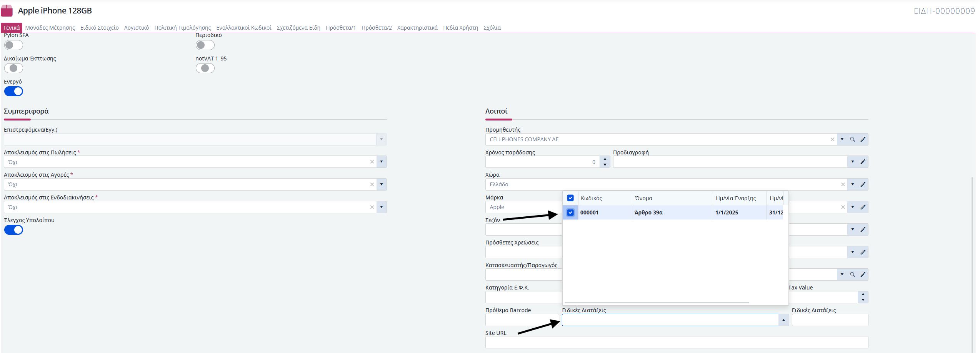Viewport: 980px width, 353px height.
Task: Switch to Μονάδες Μέτρησης tab
Action: coord(50,28)
